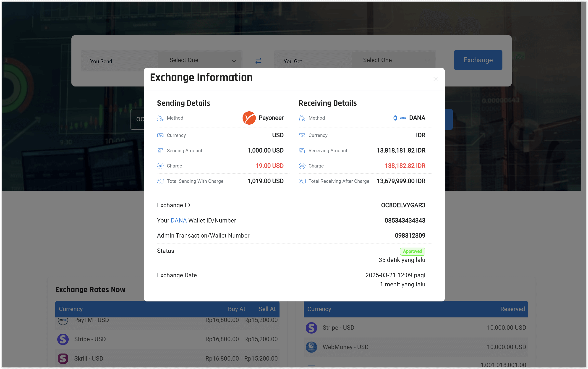Click the Stripe icon in reserved table

point(311,328)
